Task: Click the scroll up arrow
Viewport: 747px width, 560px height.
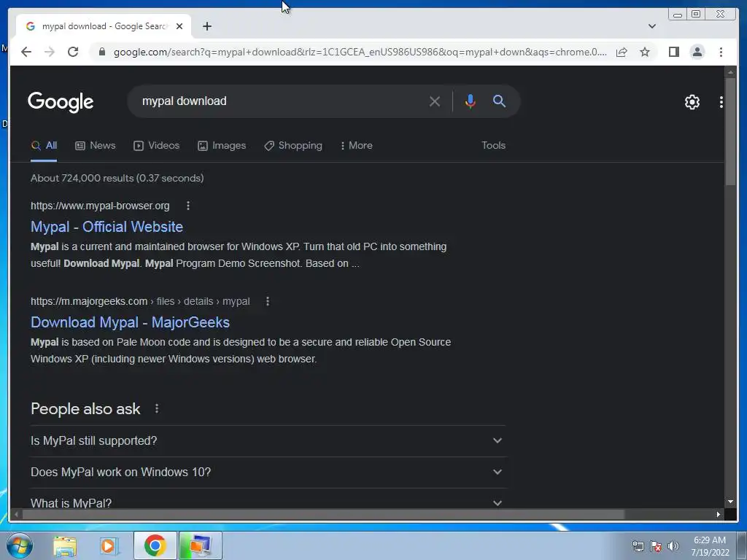Action: tap(730, 72)
